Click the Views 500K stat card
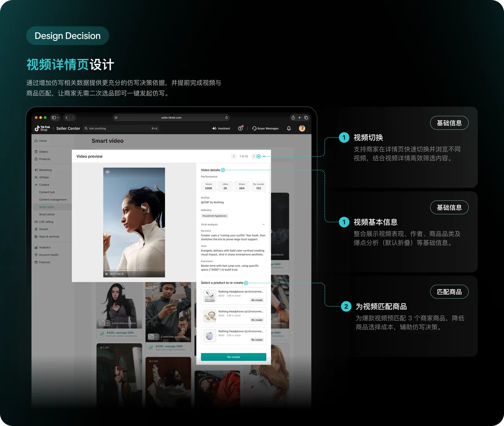Screen dimensions: 504x426 point(209,186)
